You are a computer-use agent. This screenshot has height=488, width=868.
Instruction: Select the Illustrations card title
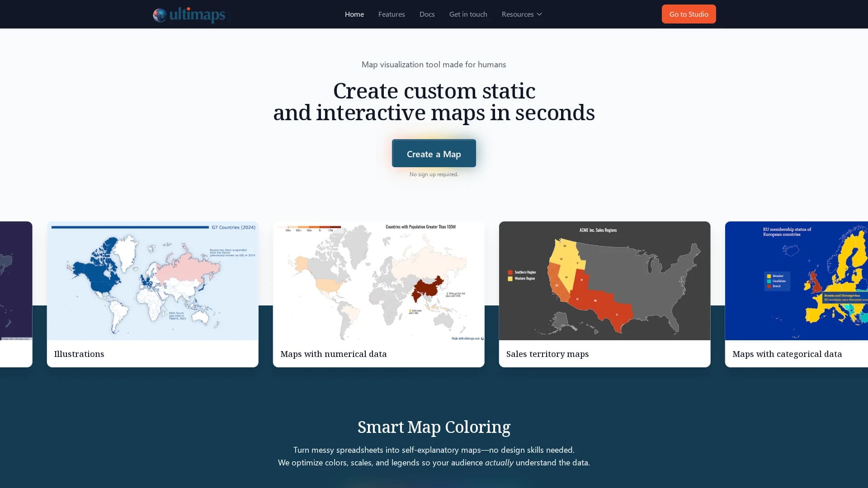(79, 354)
